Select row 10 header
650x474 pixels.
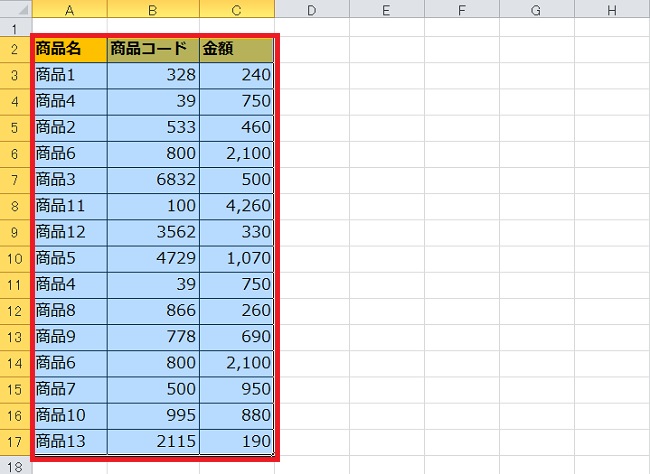(x=17, y=257)
